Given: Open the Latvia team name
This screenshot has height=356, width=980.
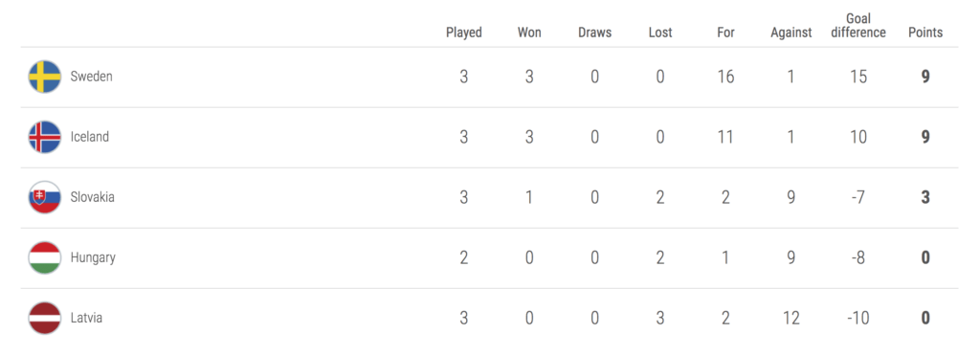Looking at the screenshot, I should pos(86,318).
